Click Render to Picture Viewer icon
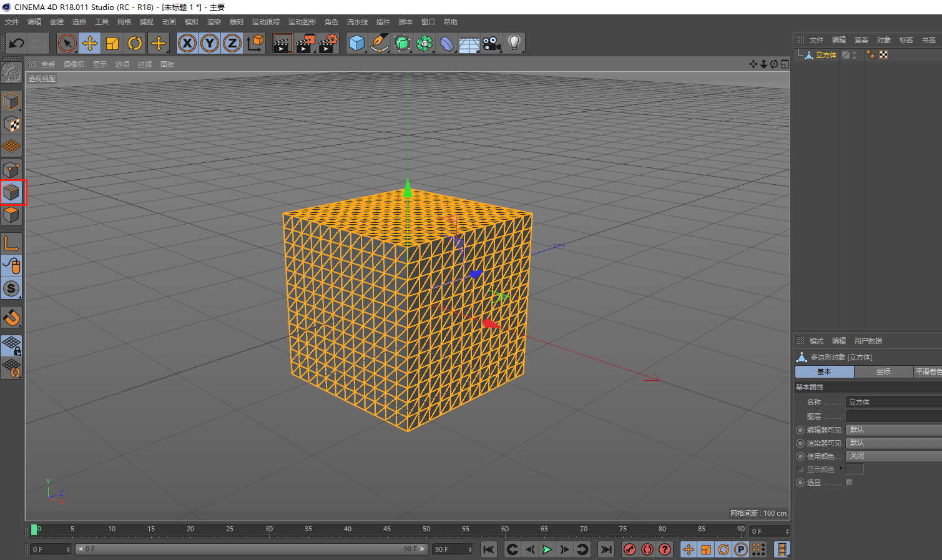The image size is (942, 560). [305, 44]
